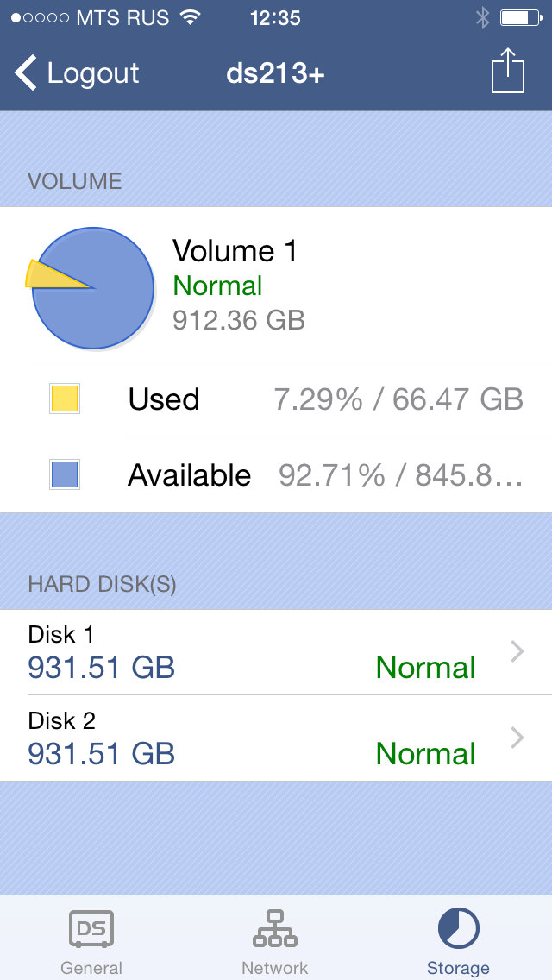Tap the Wi-Fi status icon
This screenshot has height=980, width=552.
(189, 17)
